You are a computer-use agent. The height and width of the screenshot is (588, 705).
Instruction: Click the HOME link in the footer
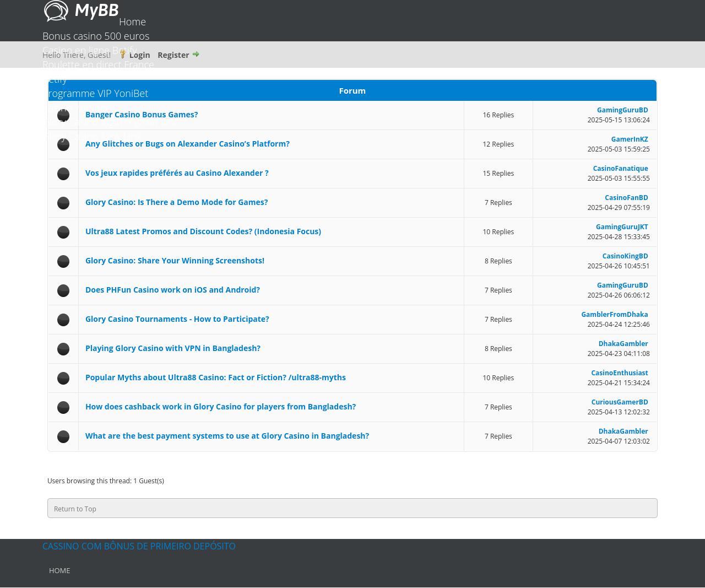(59, 570)
